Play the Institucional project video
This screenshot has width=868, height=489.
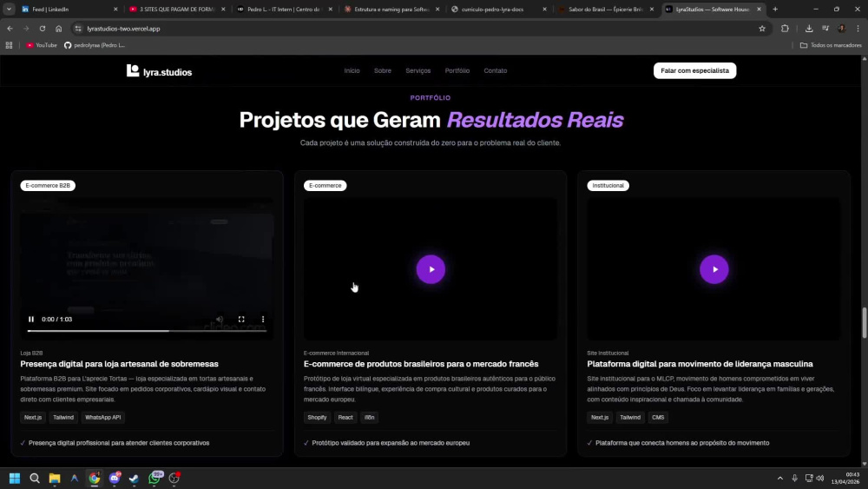(714, 270)
